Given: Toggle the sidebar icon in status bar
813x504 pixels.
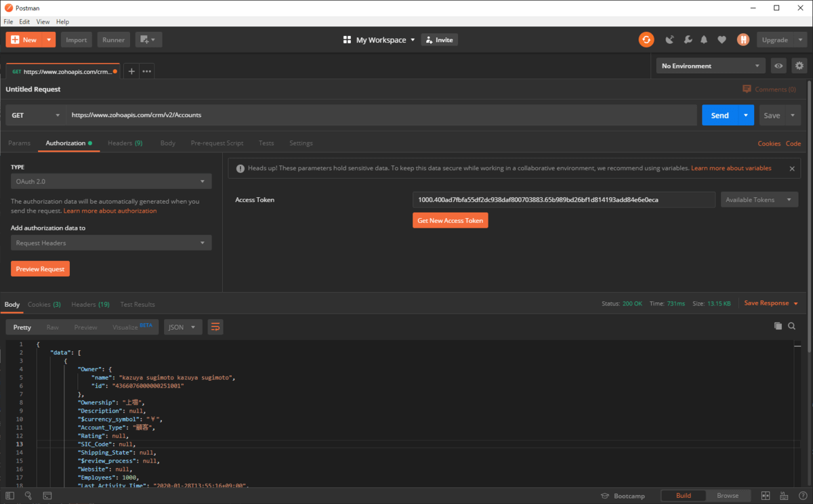Looking at the screenshot, I should tap(10, 496).
